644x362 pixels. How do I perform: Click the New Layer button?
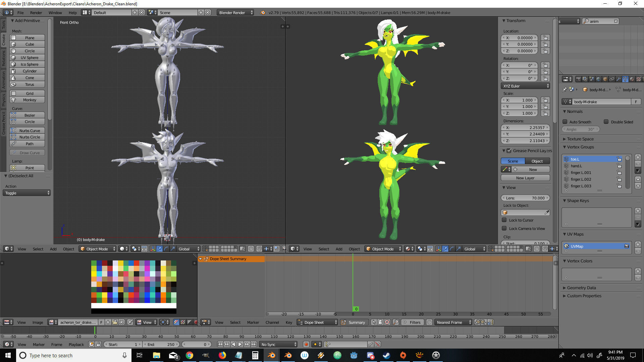(x=525, y=178)
